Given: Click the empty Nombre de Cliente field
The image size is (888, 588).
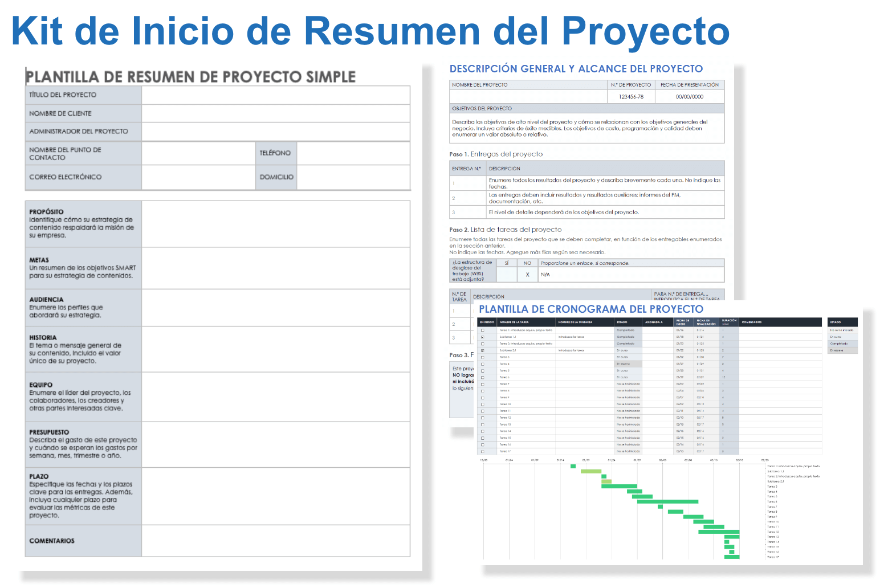Looking at the screenshot, I should pyautogui.click(x=276, y=113).
